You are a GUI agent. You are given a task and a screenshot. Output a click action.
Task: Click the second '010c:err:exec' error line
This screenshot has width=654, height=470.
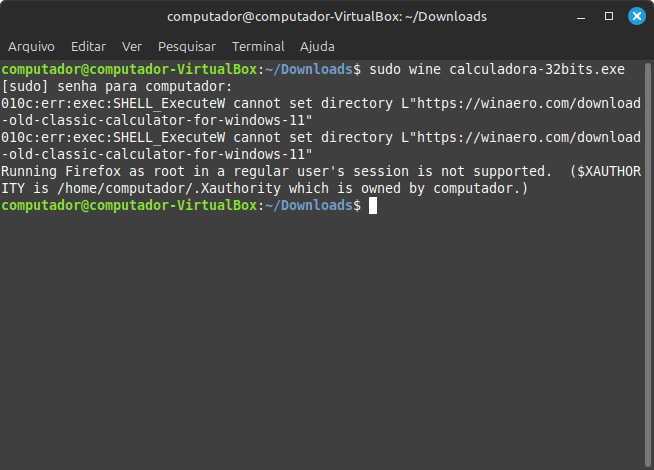point(200,137)
